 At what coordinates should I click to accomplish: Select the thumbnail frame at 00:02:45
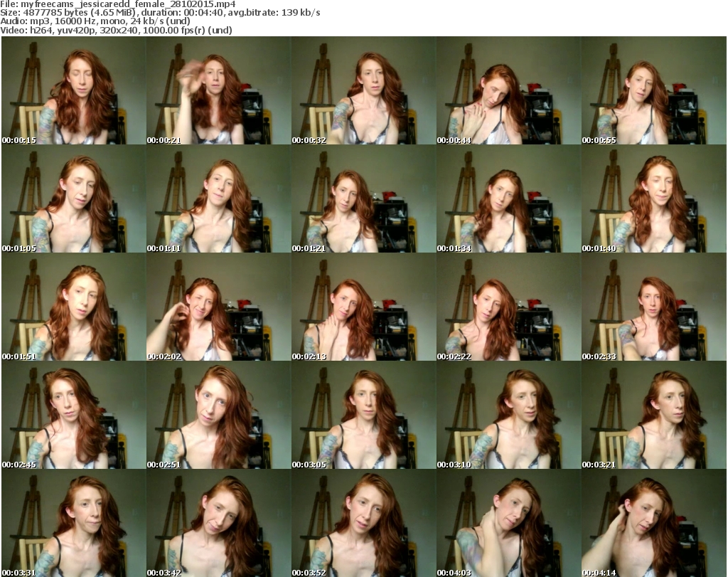click(74, 415)
